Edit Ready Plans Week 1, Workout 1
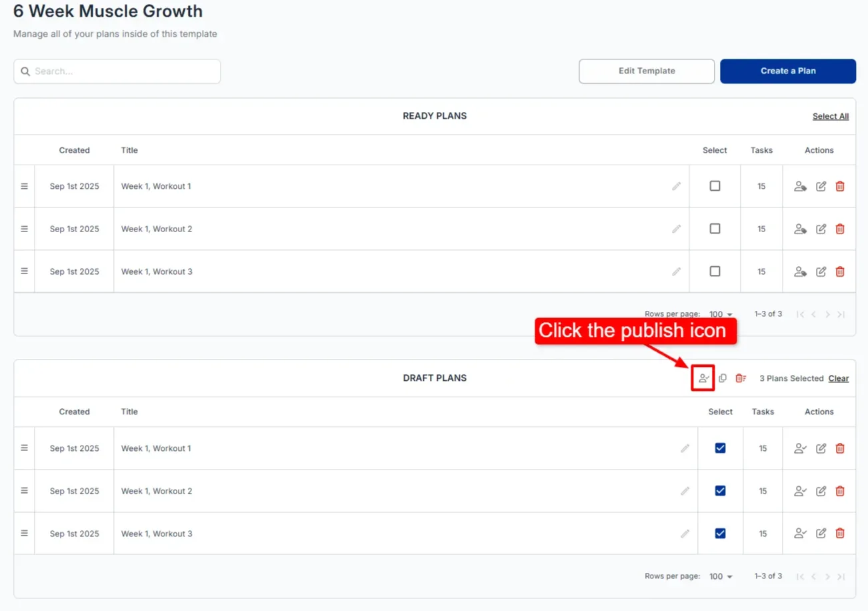Image resolution: width=868 pixels, height=611 pixels. point(821,186)
